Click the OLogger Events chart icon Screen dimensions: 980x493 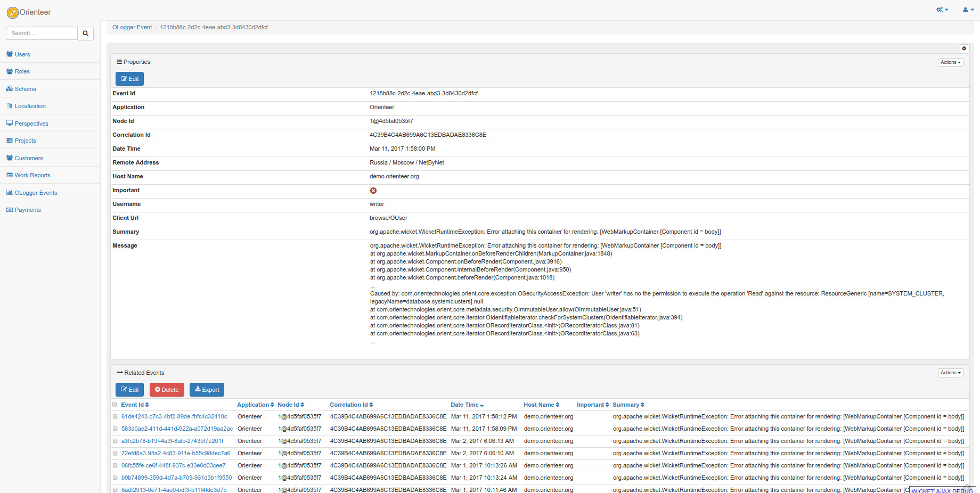pos(10,193)
